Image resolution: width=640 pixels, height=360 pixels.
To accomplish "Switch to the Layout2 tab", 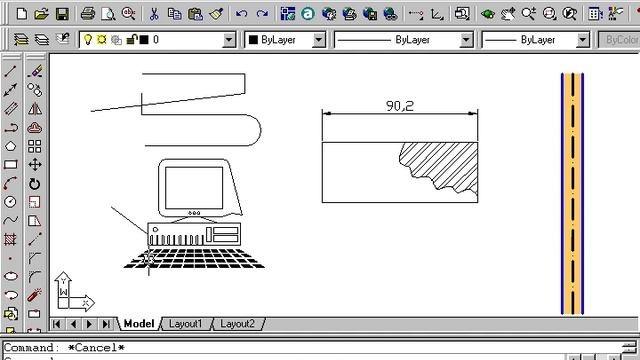I will tap(238, 324).
